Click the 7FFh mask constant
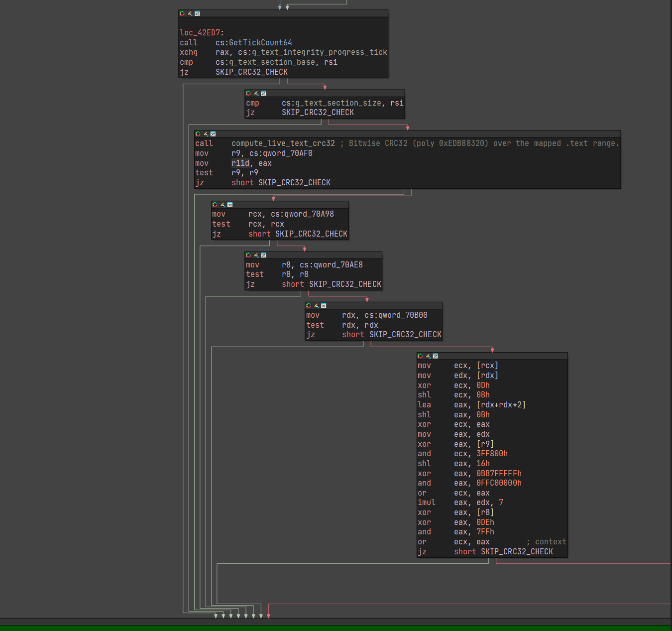The height and width of the screenshot is (631, 672). point(485,532)
